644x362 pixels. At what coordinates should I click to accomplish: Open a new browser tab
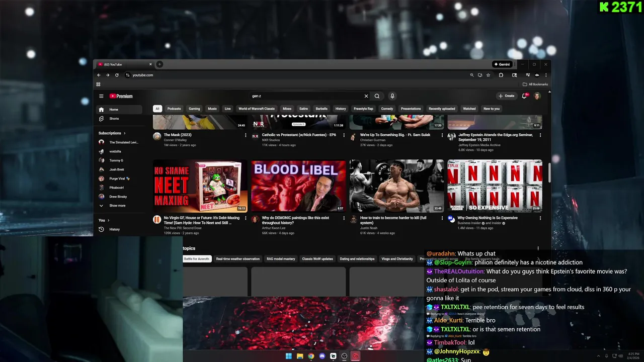[159, 64]
